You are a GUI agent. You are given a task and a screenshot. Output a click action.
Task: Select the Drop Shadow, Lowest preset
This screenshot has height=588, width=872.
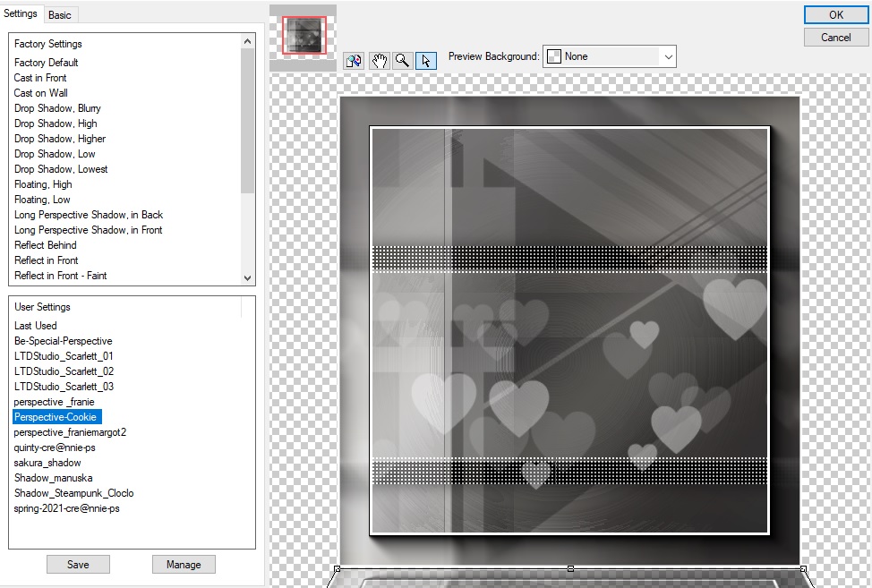click(61, 169)
